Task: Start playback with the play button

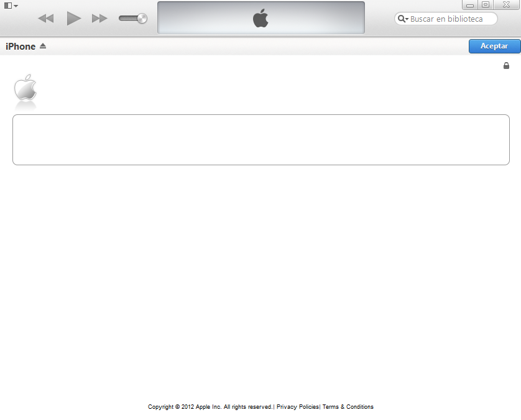Action: pos(73,18)
